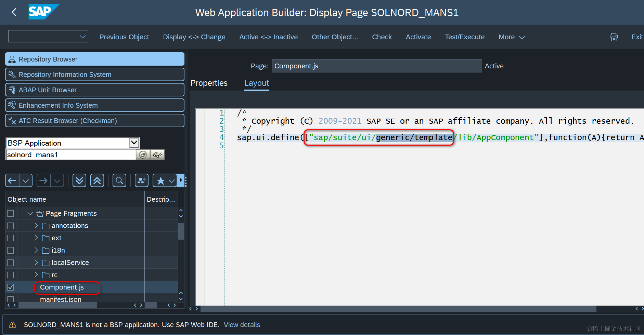Image resolution: width=644 pixels, height=335 pixels.
Task: Click the hierarchy display icon in tree toolbar
Action: [x=142, y=180]
